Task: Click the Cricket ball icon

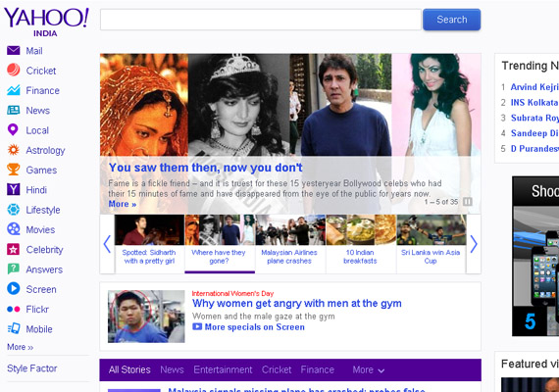Action: 14,71
